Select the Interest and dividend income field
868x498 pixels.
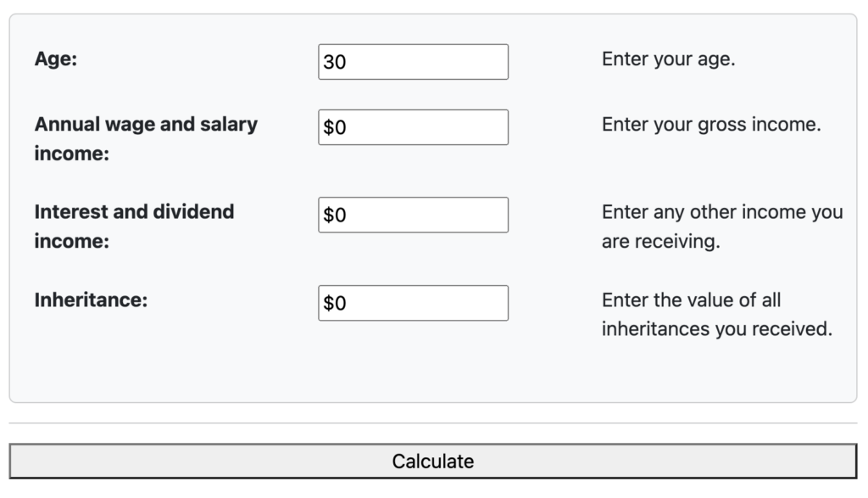(x=413, y=215)
